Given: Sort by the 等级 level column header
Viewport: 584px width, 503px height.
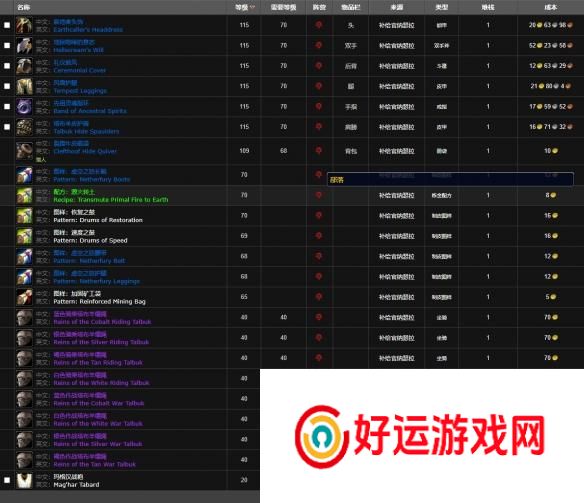Looking at the screenshot, I should click(244, 7).
